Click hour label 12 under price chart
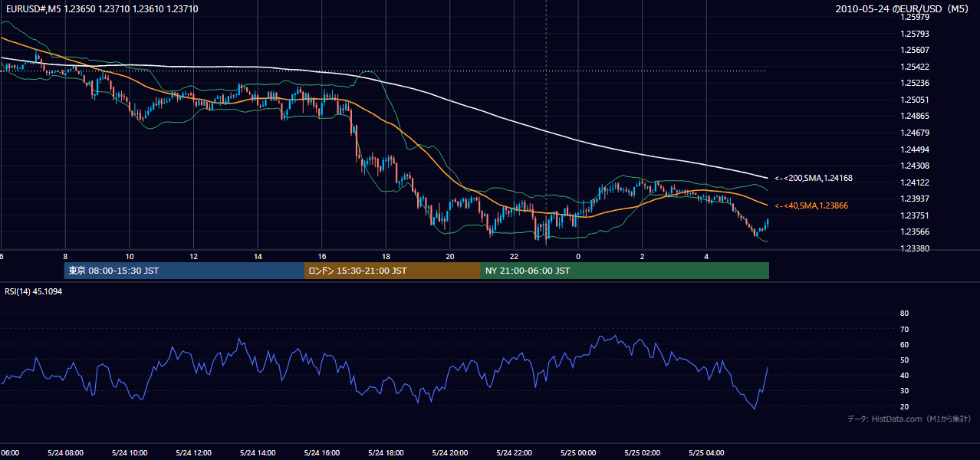 [x=194, y=256]
